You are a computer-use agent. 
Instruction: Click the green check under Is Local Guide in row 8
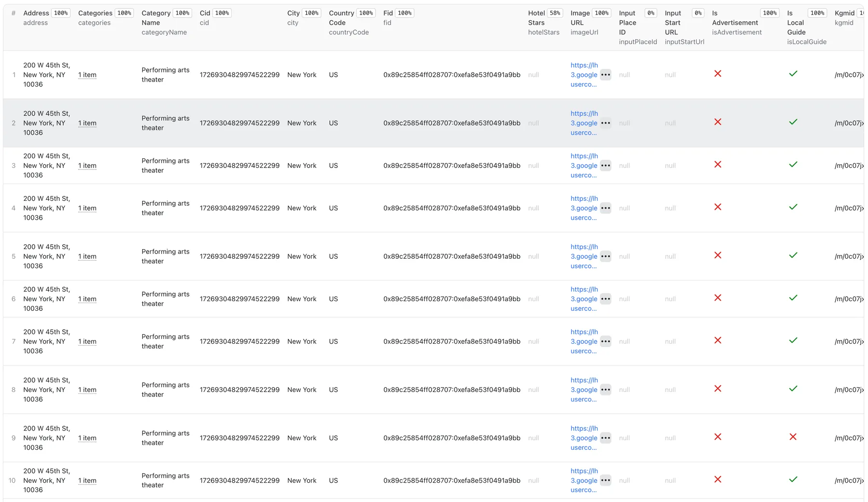click(x=793, y=389)
